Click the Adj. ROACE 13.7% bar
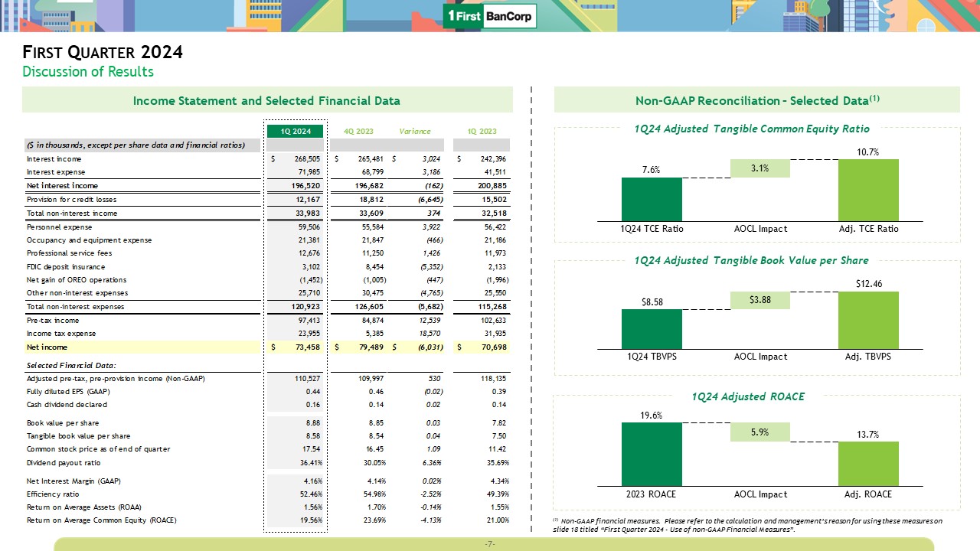The width and height of the screenshot is (980, 551). click(868, 463)
